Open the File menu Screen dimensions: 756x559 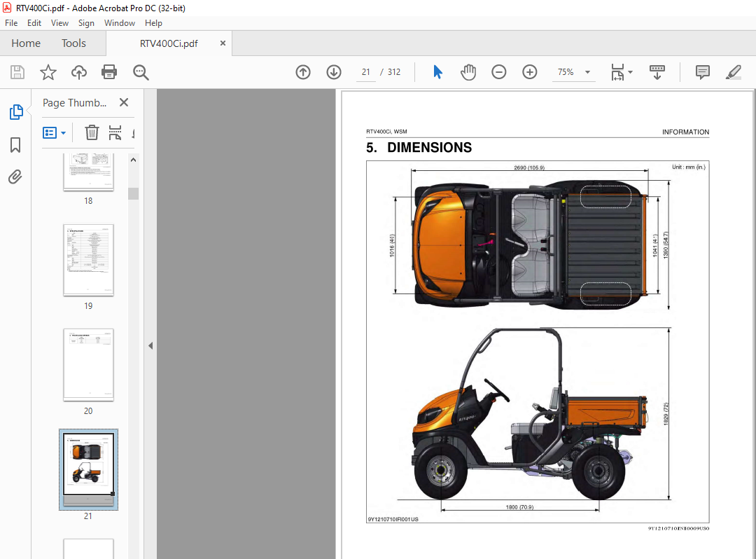(11, 22)
